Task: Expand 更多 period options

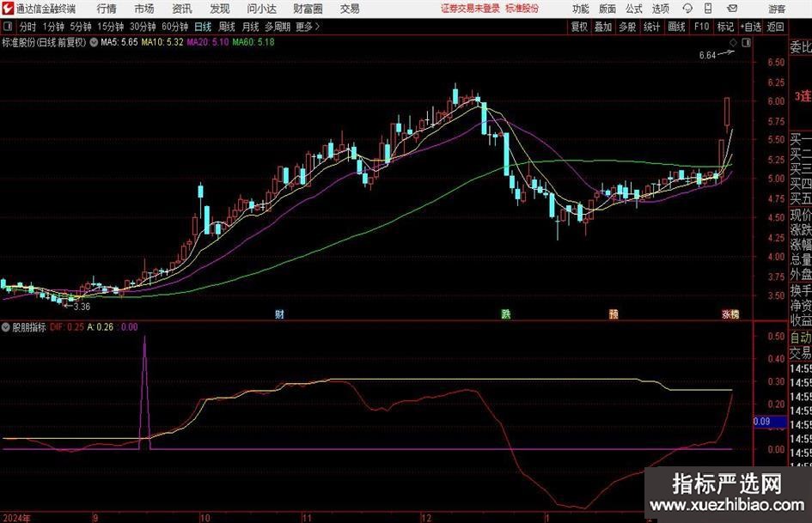Action: pos(308,27)
